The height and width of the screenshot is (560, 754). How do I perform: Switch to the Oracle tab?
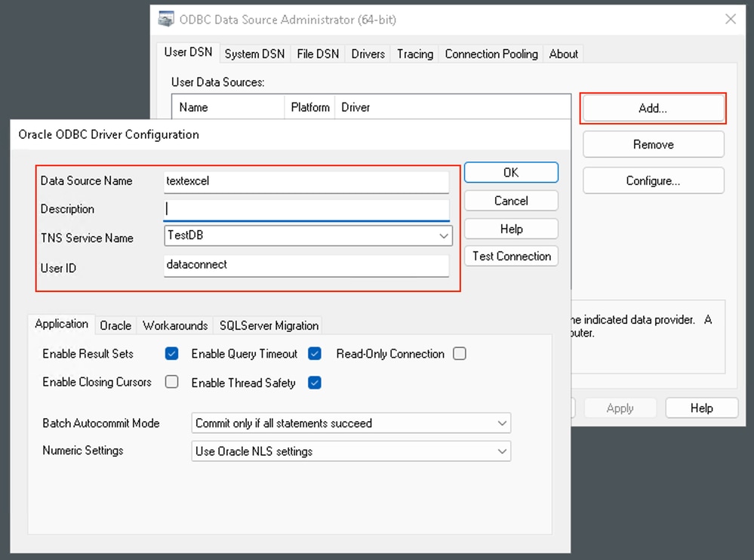(115, 326)
